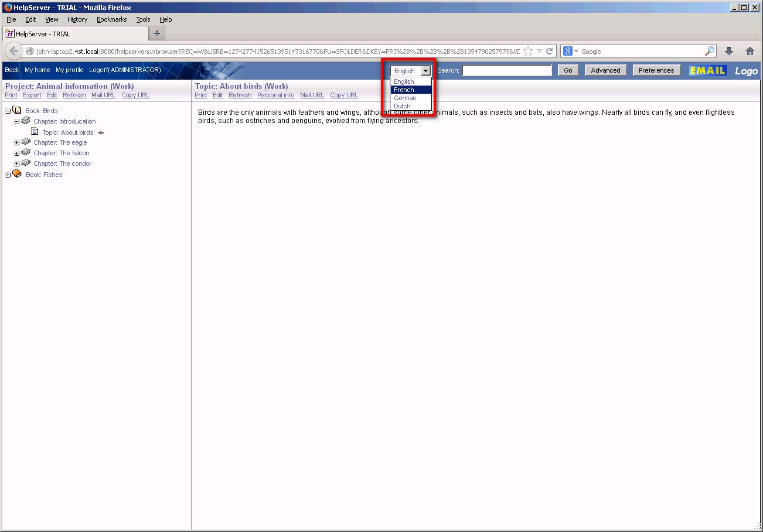
Task: Click the arrow marker next to About birds
Action: 101,132
